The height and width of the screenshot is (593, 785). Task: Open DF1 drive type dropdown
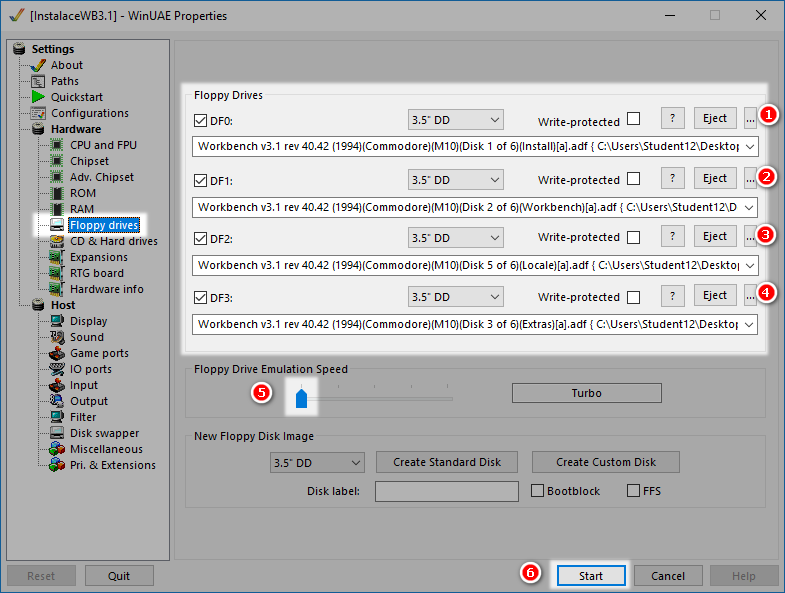456,179
